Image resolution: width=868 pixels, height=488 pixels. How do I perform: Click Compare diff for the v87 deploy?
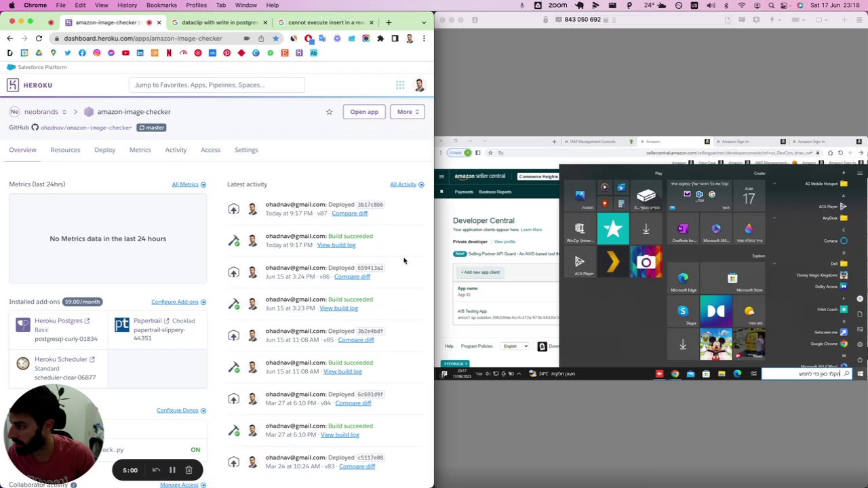point(349,213)
